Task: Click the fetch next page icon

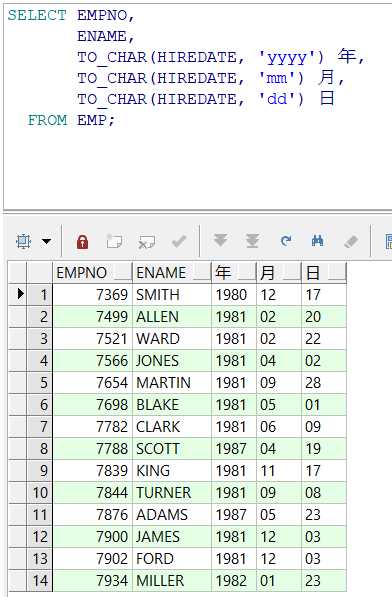Action: (221, 241)
